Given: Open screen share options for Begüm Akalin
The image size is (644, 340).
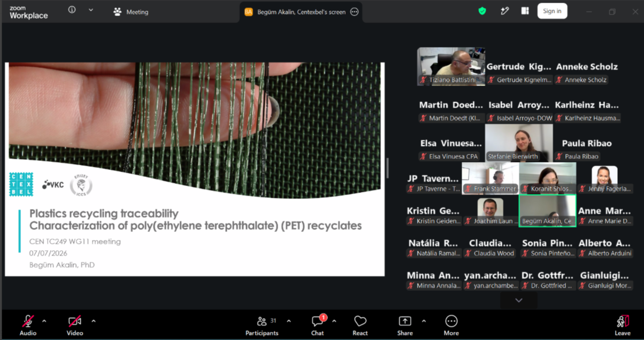Looking at the screenshot, I should [x=354, y=12].
